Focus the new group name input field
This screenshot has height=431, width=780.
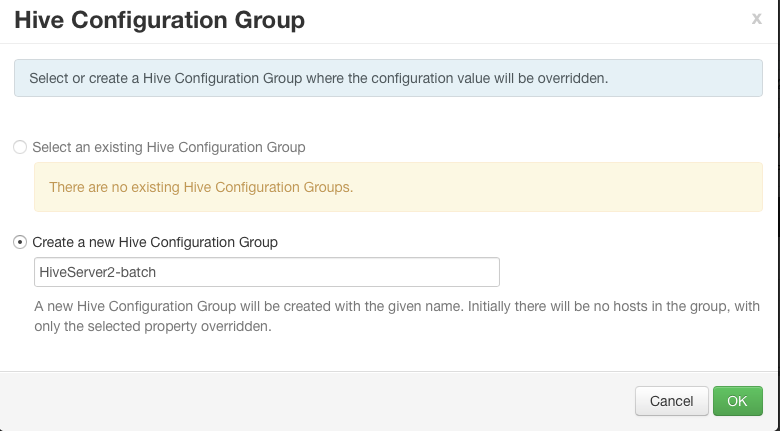pos(267,272)
